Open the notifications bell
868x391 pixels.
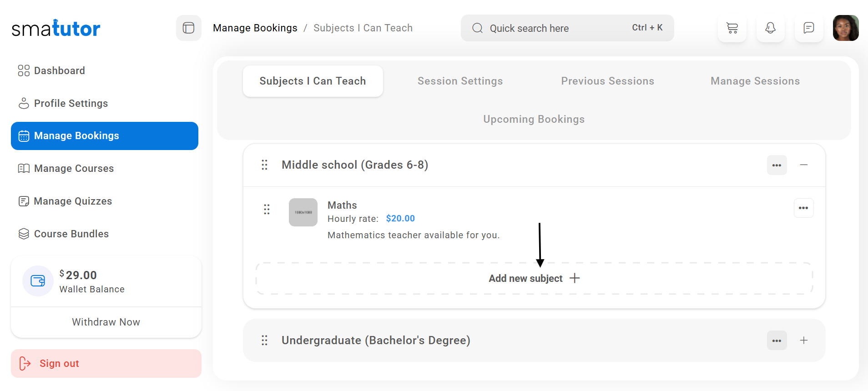[x=770, y=28]
